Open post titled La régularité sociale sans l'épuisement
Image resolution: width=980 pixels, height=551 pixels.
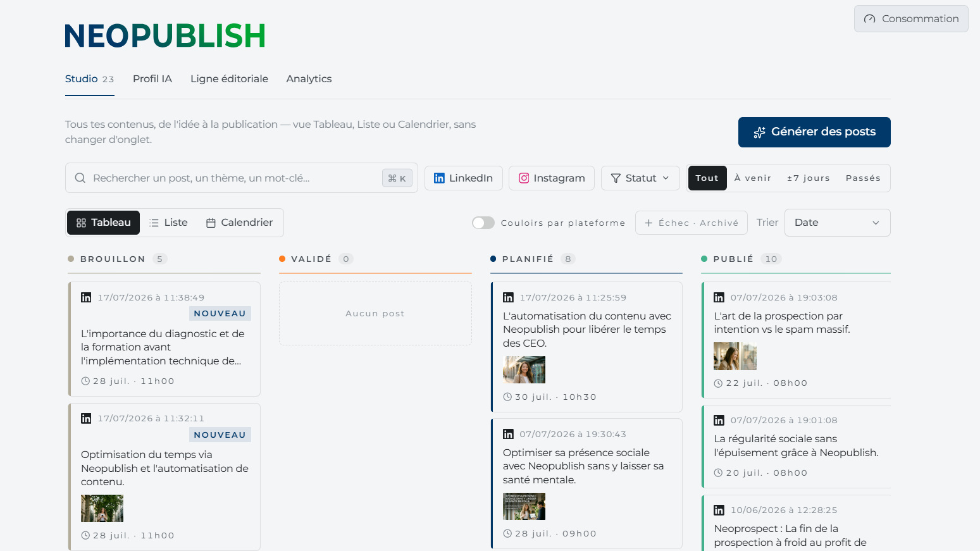click(x=796, y=446)
